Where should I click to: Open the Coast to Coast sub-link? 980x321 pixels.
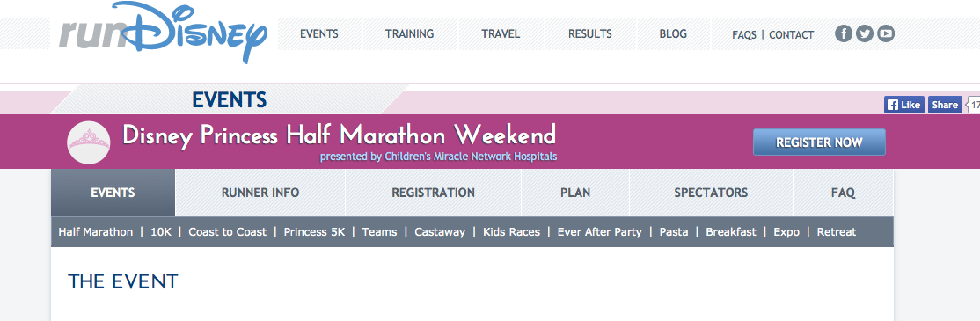click(x=228, y=231)
